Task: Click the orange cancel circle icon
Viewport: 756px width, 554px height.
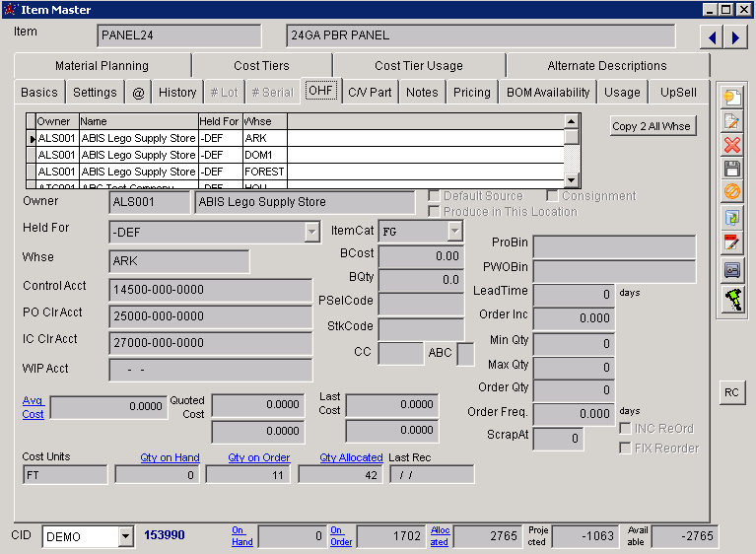Action: tap(731, 192)
